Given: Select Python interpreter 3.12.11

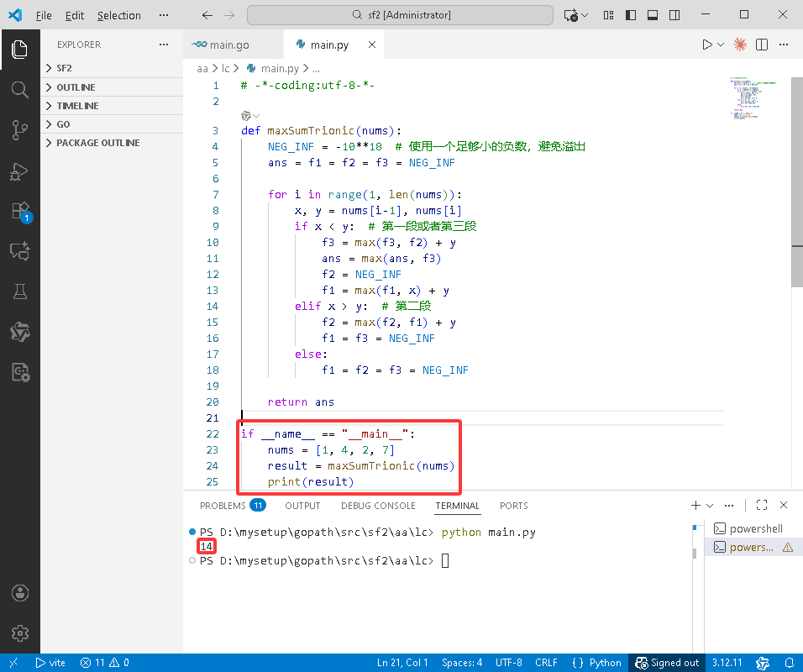Looking at the screenshot, I should 727,663.
